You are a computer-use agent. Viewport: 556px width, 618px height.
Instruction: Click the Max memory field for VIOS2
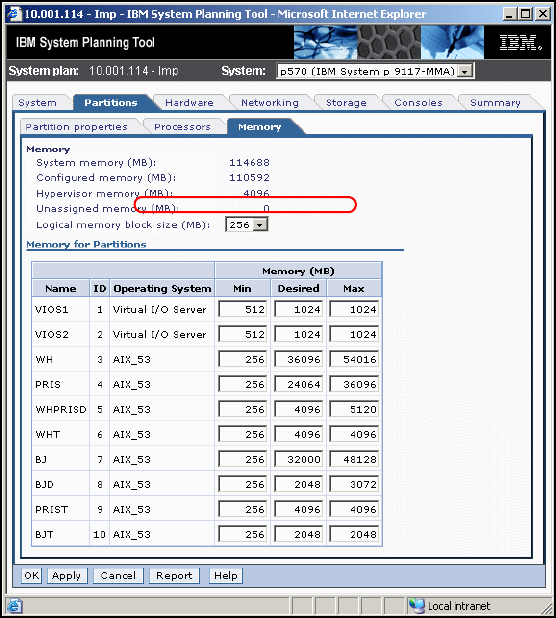point(354,334)
